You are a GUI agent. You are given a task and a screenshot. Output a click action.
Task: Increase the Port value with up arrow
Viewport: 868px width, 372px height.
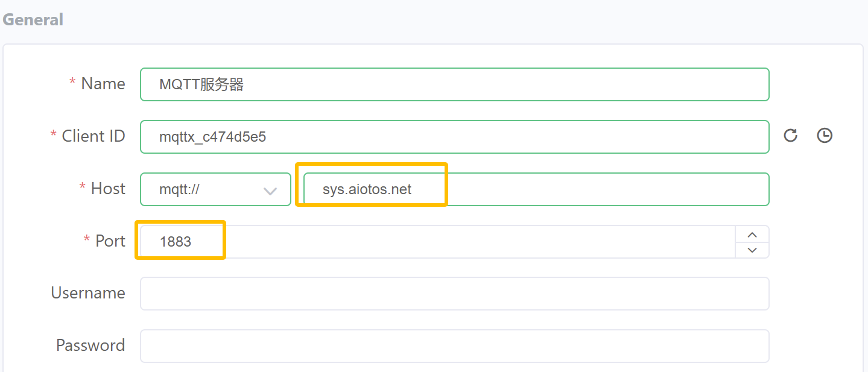752,235
